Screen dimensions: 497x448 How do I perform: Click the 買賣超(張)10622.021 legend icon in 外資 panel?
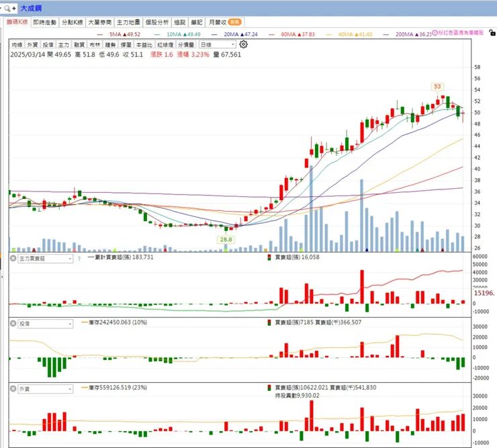point(269,388)
